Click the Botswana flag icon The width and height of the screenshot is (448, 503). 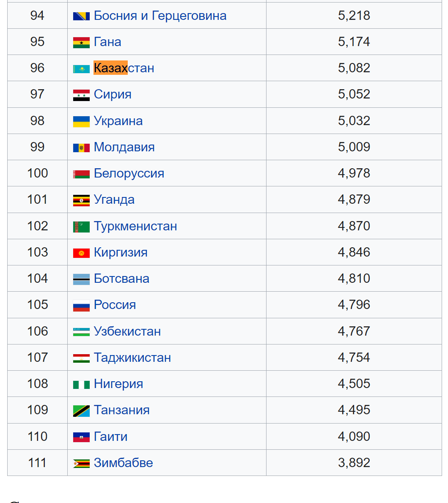pyautogui.click(x=81, y=279)
